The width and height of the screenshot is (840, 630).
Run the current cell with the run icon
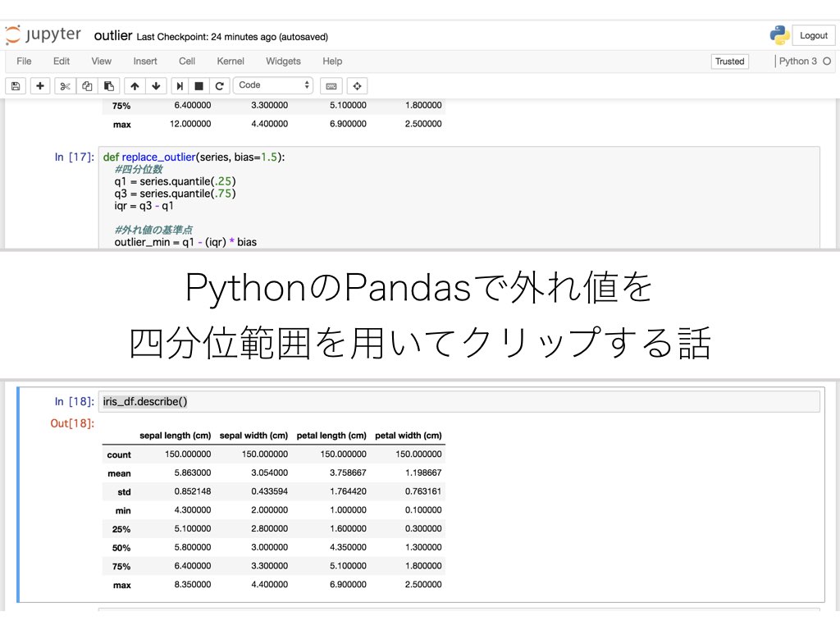point(179,85)
